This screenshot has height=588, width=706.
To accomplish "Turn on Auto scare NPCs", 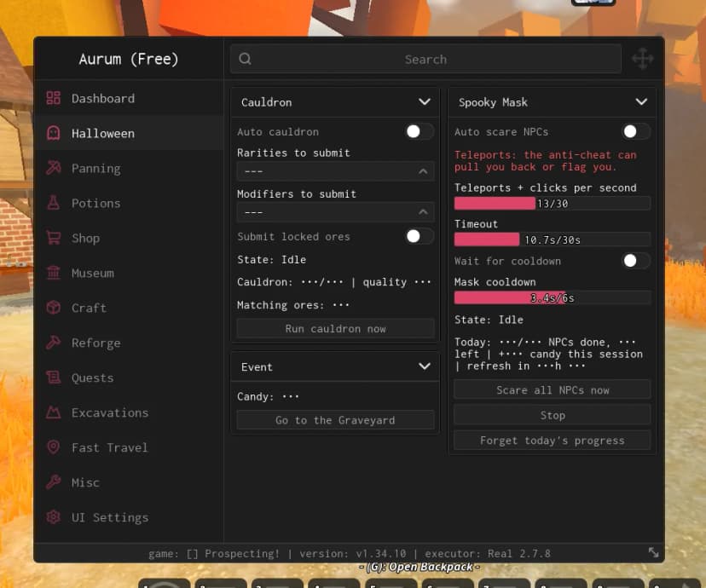I will coord(636,131).
